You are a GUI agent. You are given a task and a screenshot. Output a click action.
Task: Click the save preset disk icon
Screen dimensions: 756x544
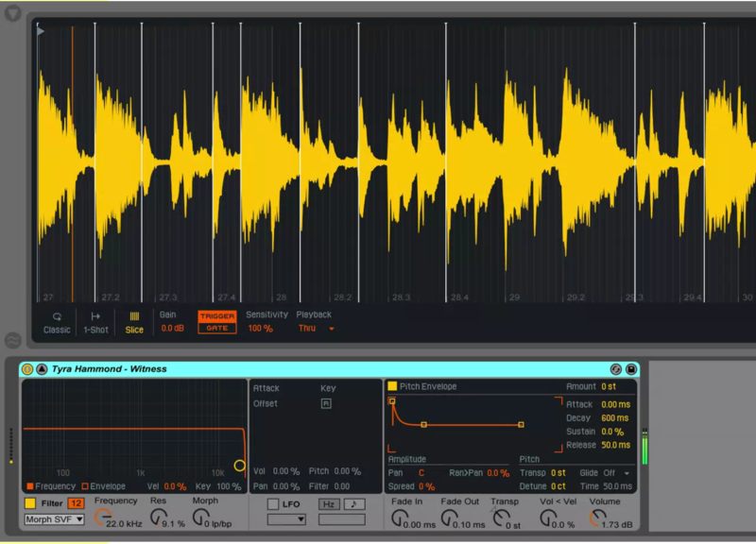tap(630, 369)
